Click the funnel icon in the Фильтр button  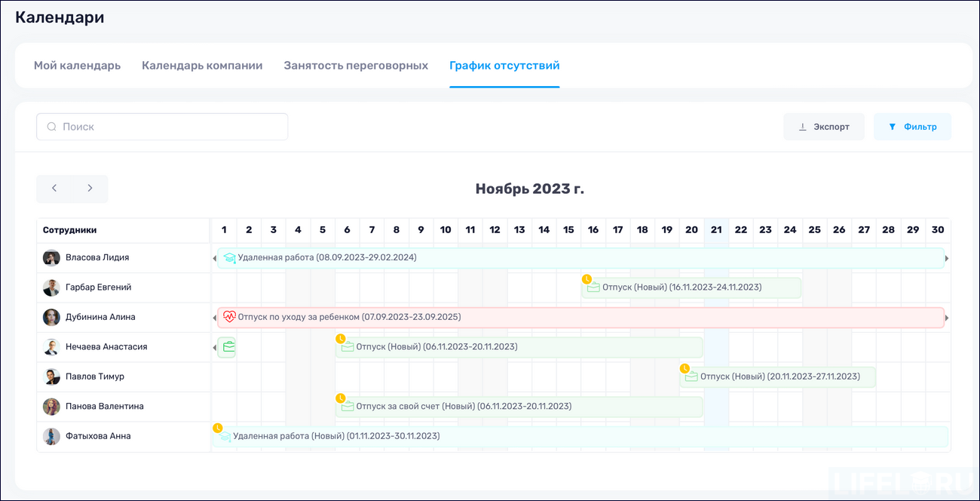click(x=893, y=126)
